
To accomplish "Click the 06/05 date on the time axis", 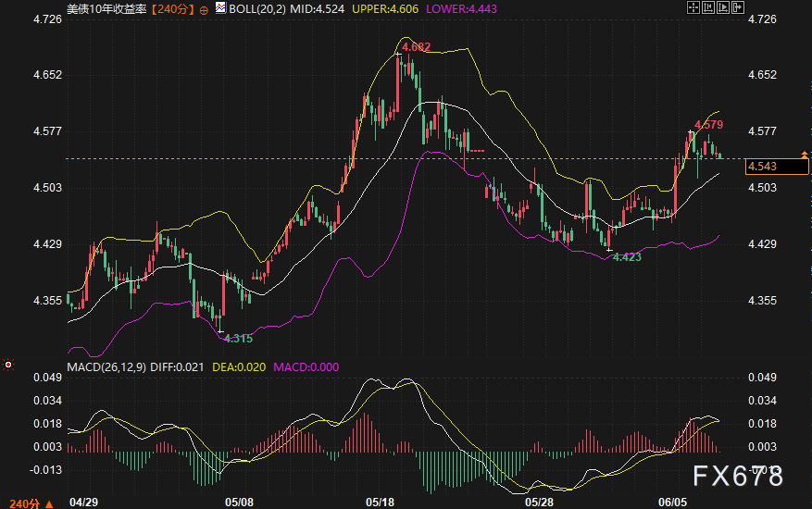I will pos(672,503).
